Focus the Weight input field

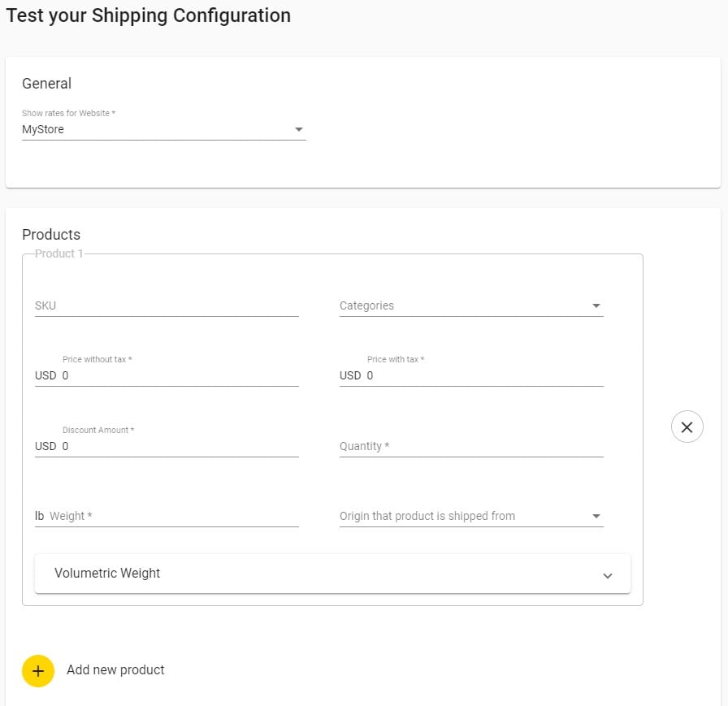tap(167, 516)
